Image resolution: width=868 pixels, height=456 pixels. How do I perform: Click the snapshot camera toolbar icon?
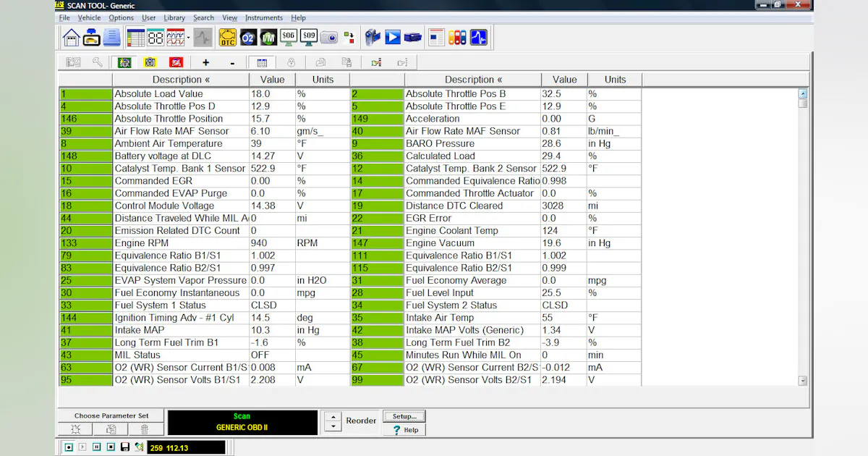click(329, 37)
